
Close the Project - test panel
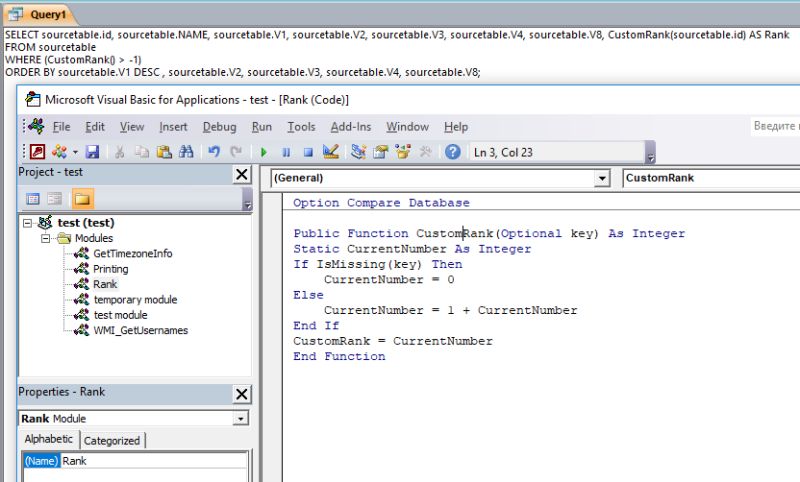point(242,175)
